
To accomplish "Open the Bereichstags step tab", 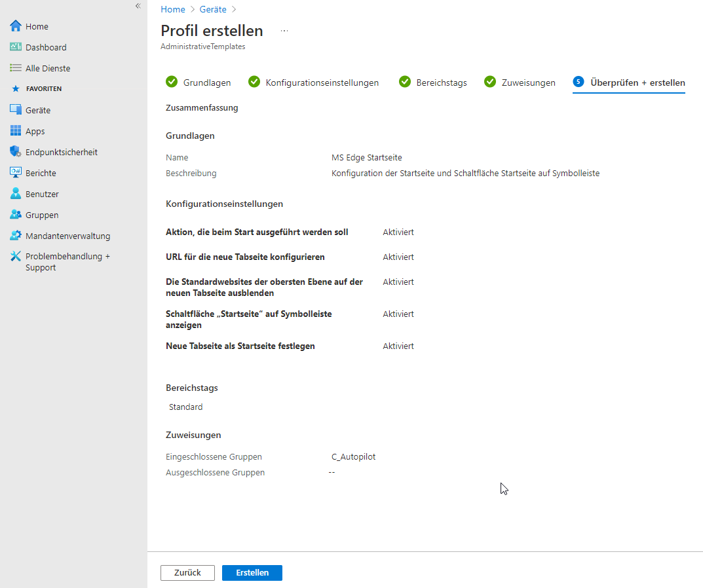I will [x=433, y=83].
